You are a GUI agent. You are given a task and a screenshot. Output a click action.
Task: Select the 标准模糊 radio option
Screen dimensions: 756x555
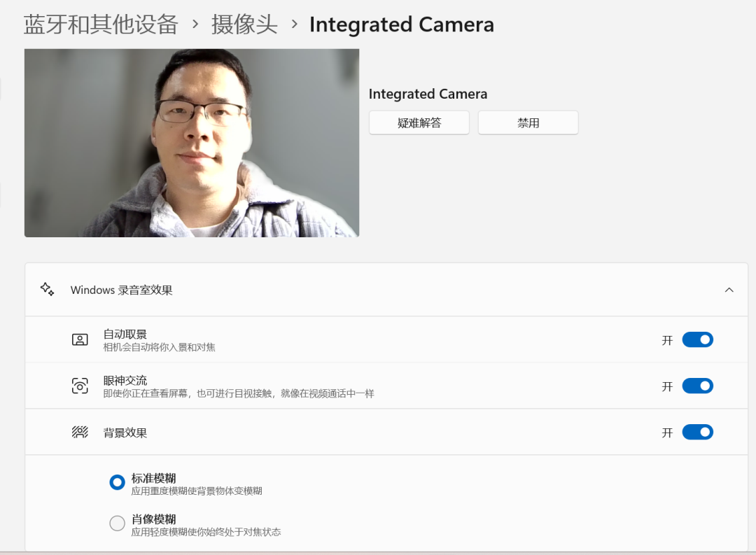117,482
